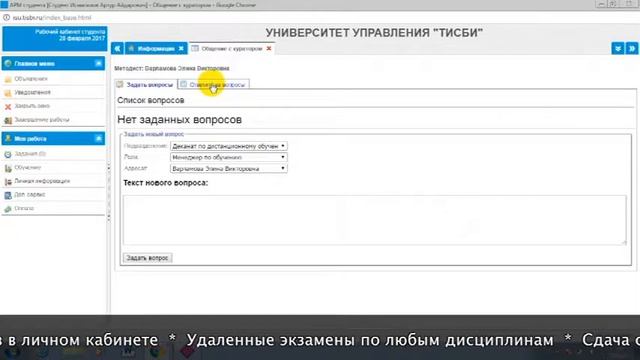Open the Отвеченные вопросы tab
This screenshot has width=640, height=360.
click(214, 84)
